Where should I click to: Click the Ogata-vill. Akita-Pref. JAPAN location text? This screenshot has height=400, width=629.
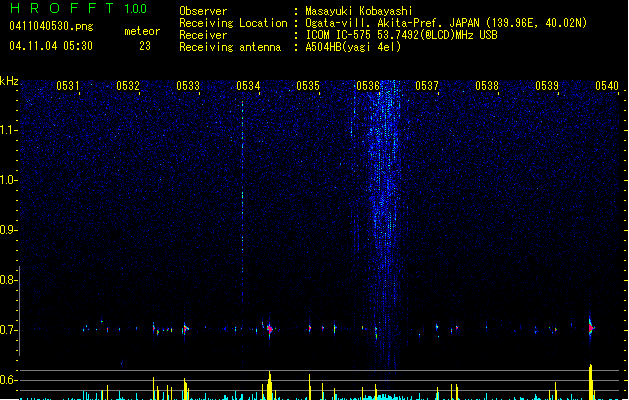[393, 23]
